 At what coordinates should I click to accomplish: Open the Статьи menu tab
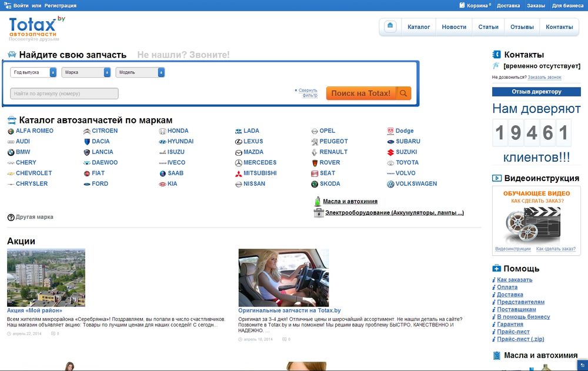tap(488, 27)
